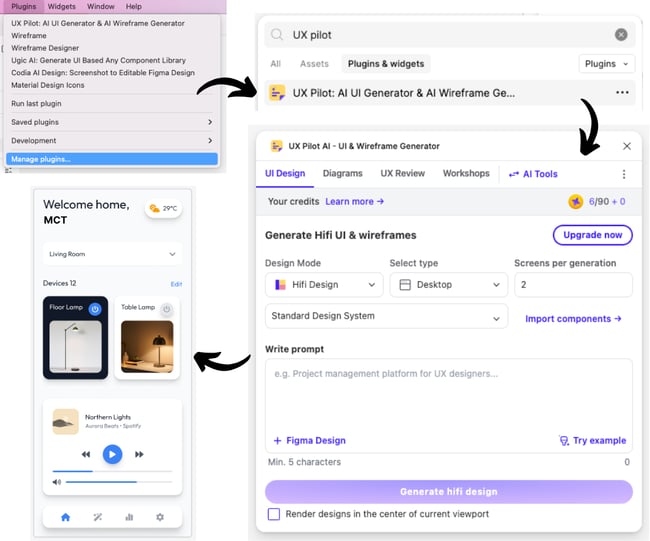Open the Plugins menu in menu bar

coord(24,6)
